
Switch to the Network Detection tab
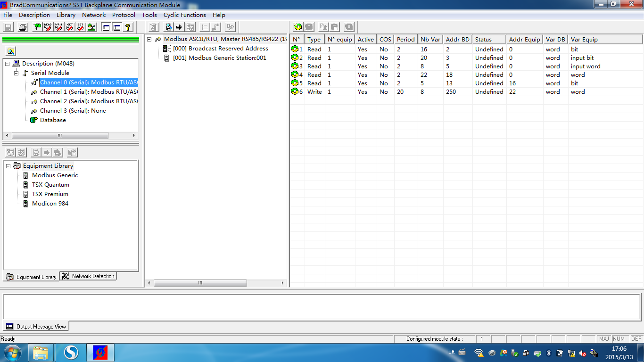pyautogui.click(x=88, y=276)
